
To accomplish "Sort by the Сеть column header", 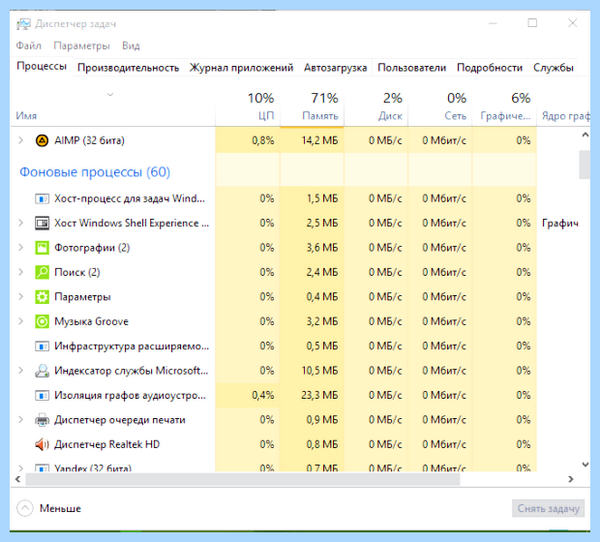I will [440, 107].
